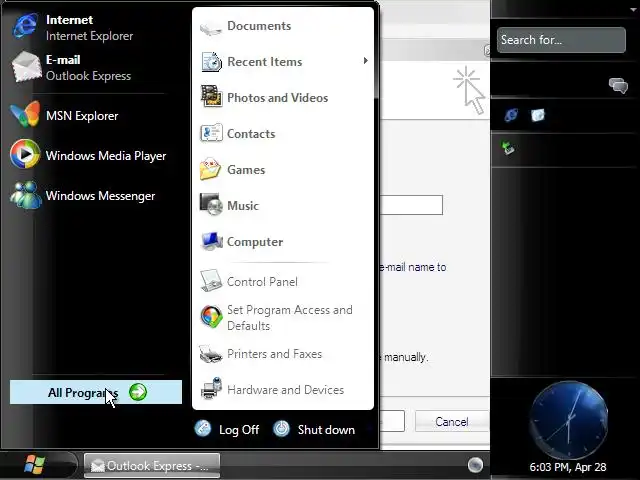This screenshot has height=480, width=640.
Task: Select the Games menu label
Action: pos(246,170)
